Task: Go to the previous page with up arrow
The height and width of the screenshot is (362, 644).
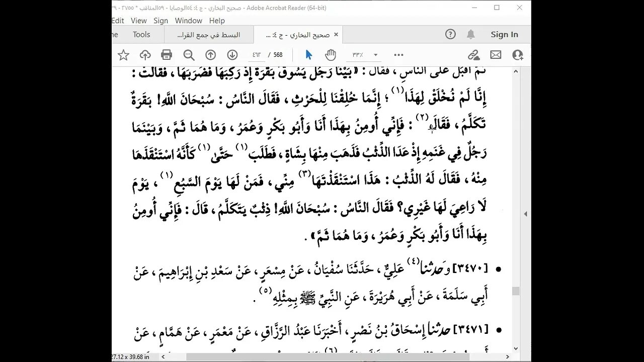Action: 211,55
